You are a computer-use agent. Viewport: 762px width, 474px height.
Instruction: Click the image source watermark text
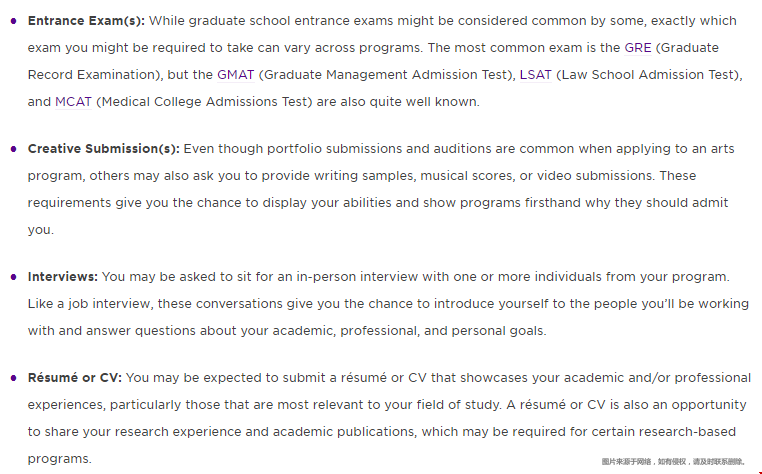[673, 461]
